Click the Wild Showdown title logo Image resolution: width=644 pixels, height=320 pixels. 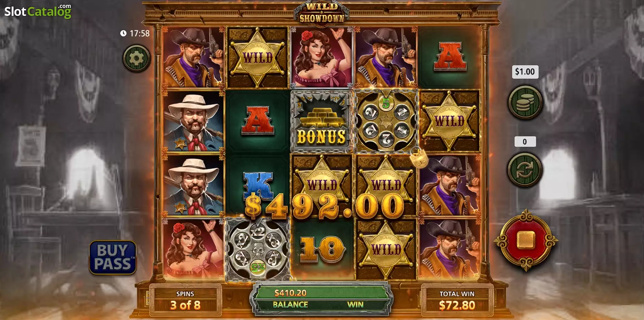coord(321,12)
